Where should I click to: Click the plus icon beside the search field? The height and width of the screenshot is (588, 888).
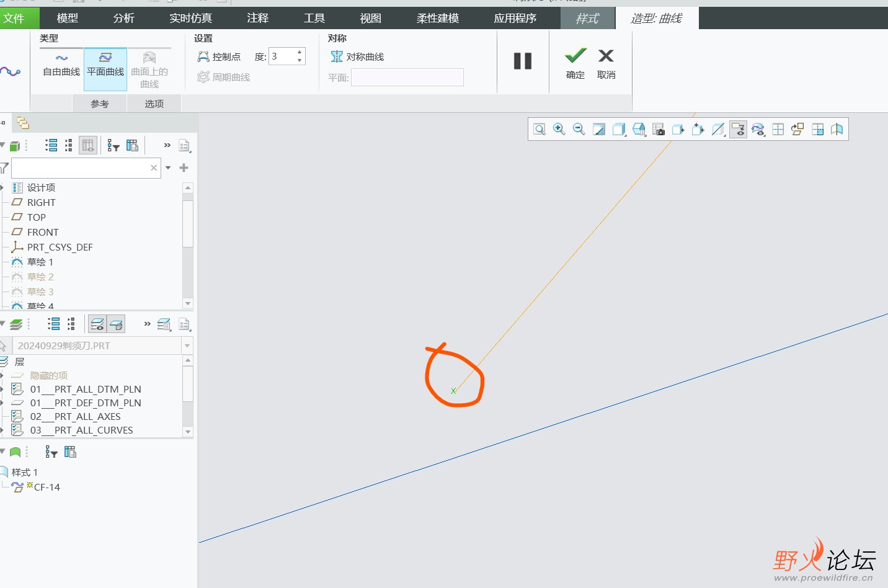click(x=184, y=167)
